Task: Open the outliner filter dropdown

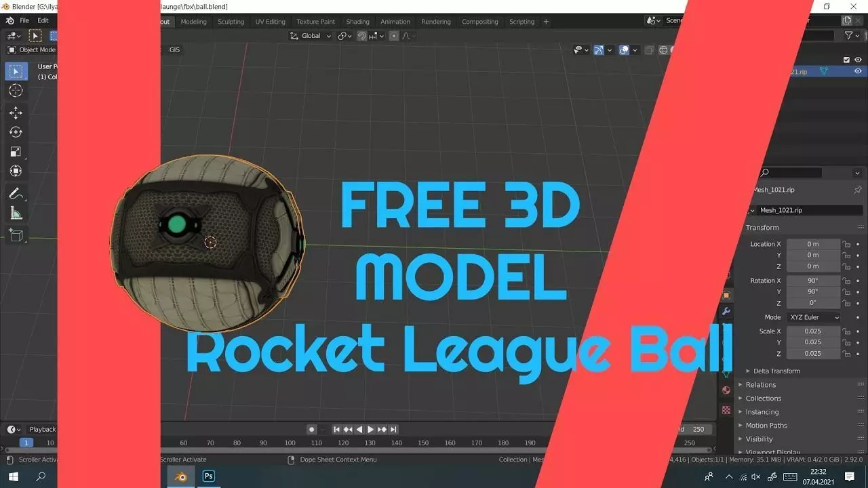Action: coord(851,35)
